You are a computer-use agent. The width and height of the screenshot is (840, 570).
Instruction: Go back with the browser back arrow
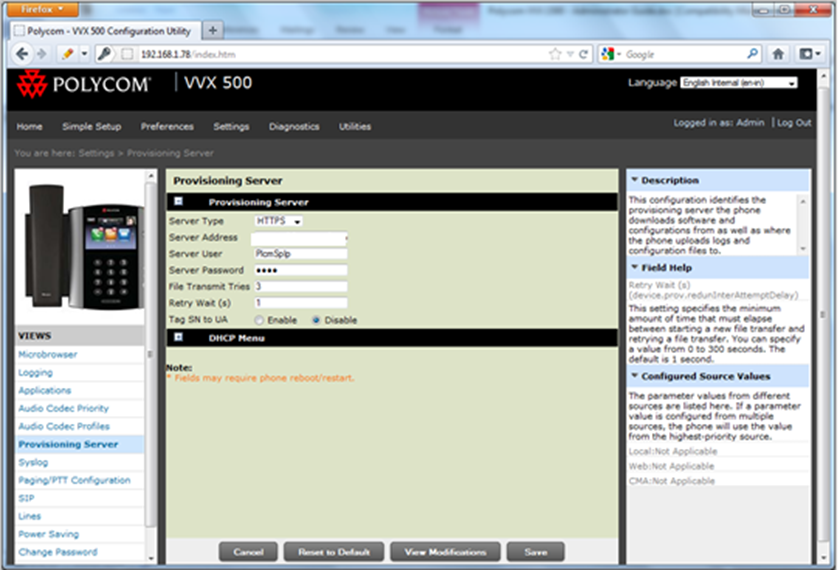(22, 54)
